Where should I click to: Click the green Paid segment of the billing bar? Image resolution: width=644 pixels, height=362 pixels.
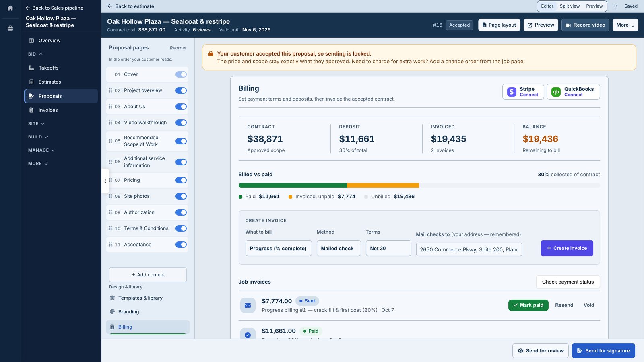tap(293, 185)
